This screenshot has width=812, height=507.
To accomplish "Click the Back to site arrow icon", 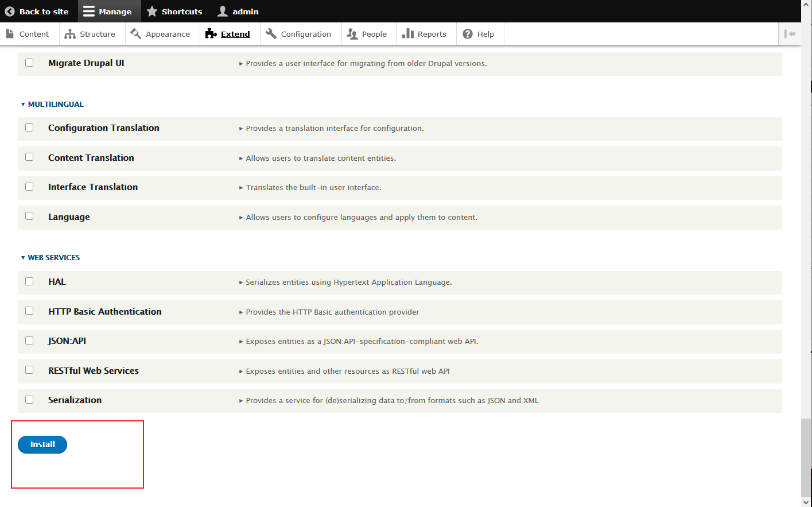I will (9, 11).
